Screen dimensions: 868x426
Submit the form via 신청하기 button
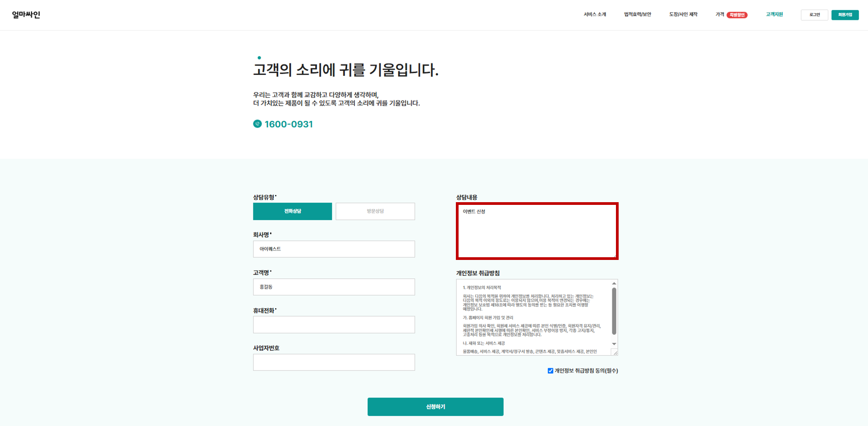[x=435, y=407]
